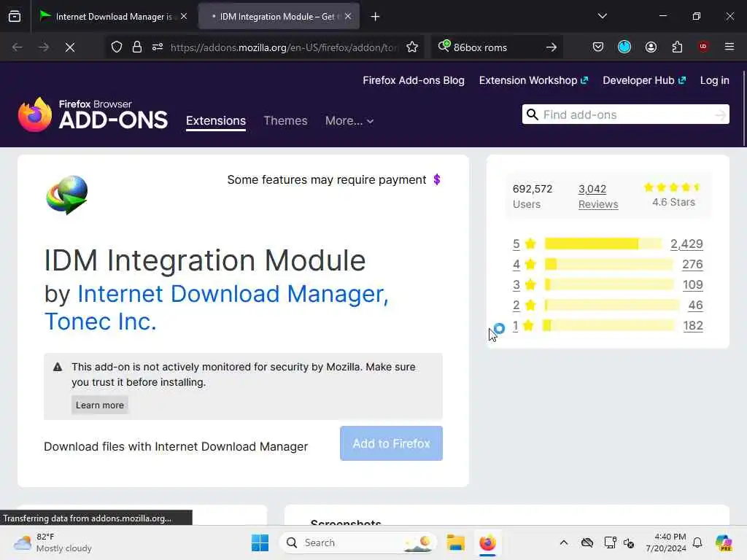Click the 4 star rating bar
747x560 pixels.
[609, 264]
